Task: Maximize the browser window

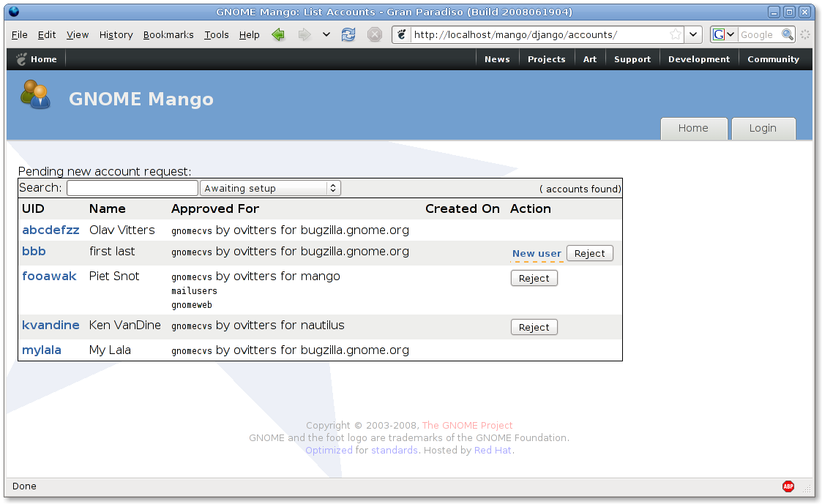Action: (790, 12)
